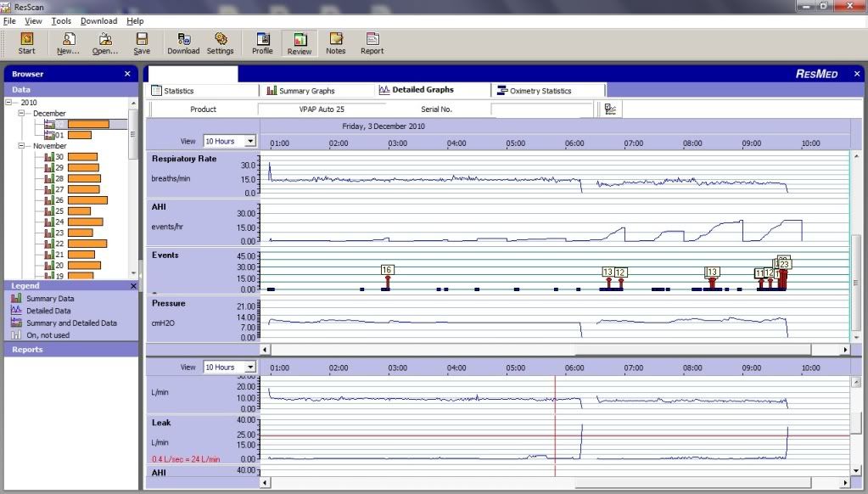Click the Start toolbar icon
868x494 pixels.
pos(26,43)
